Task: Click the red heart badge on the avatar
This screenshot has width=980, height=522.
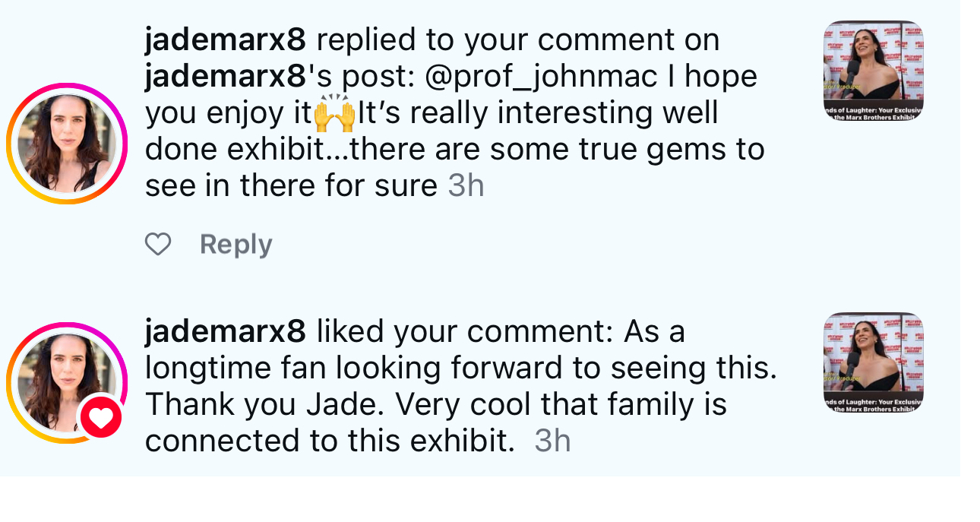Action: pos(101,417)
